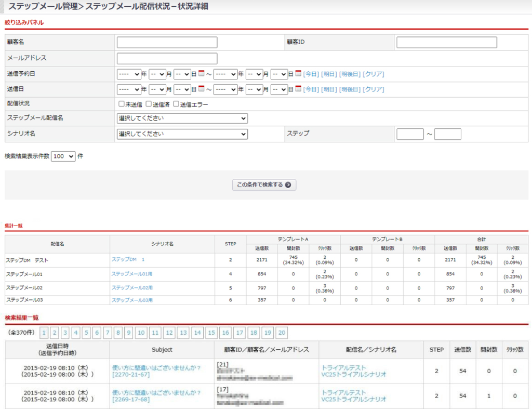This screenshot has height=409, width=532.
Task: Open the シナリオ名 select box
Action: (182, 134)
